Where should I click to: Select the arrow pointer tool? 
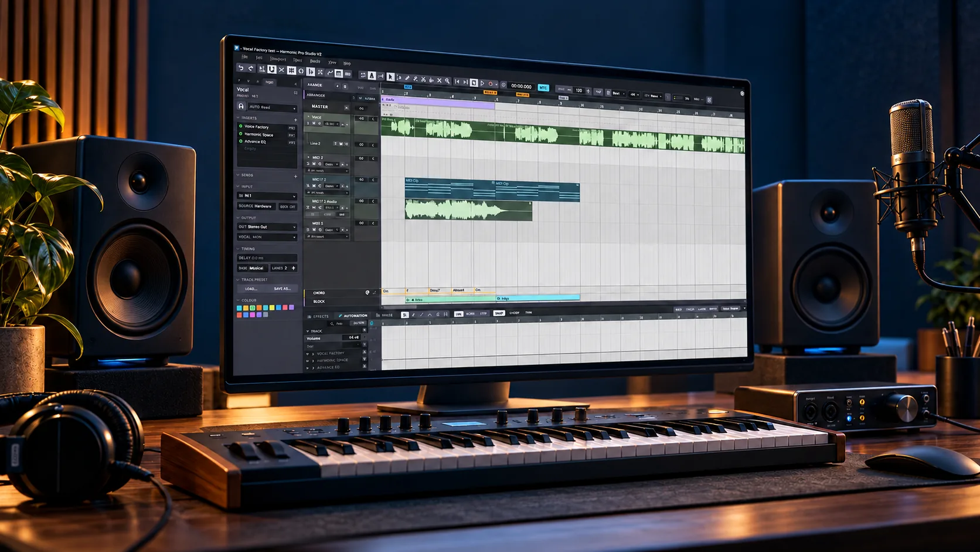(390, 77)
